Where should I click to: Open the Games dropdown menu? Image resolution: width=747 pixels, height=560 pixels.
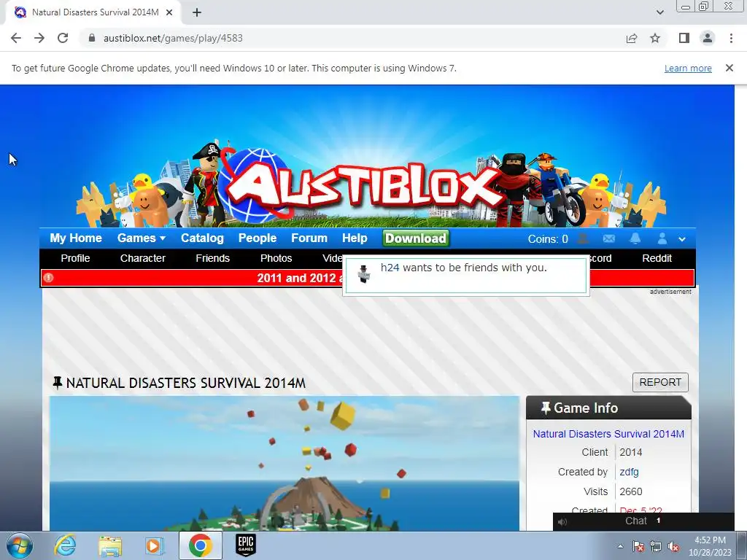142,238
